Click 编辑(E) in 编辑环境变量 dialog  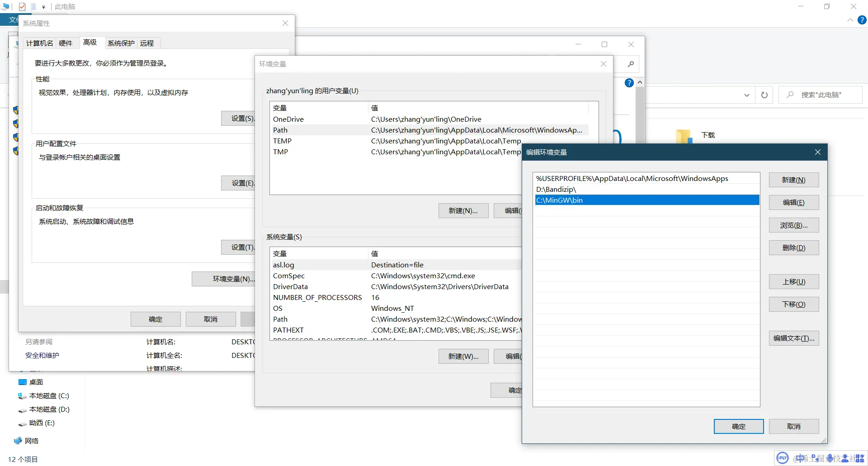[x=794, y=202]
